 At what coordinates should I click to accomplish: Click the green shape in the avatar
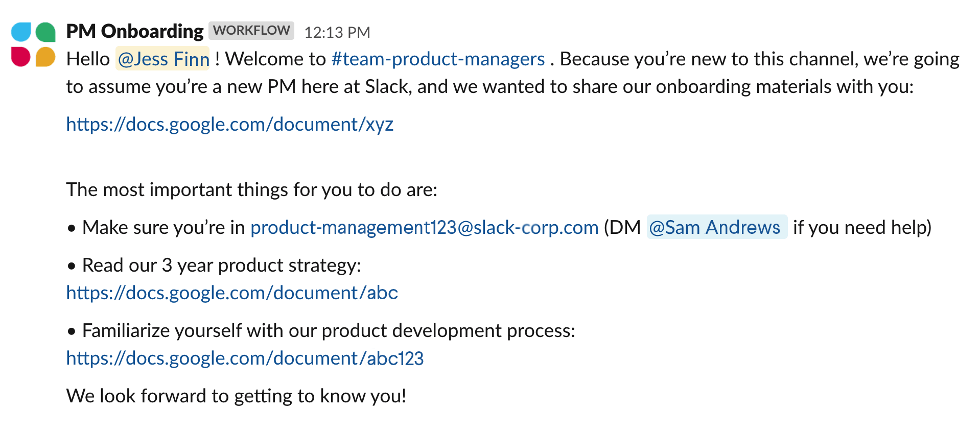45,32
